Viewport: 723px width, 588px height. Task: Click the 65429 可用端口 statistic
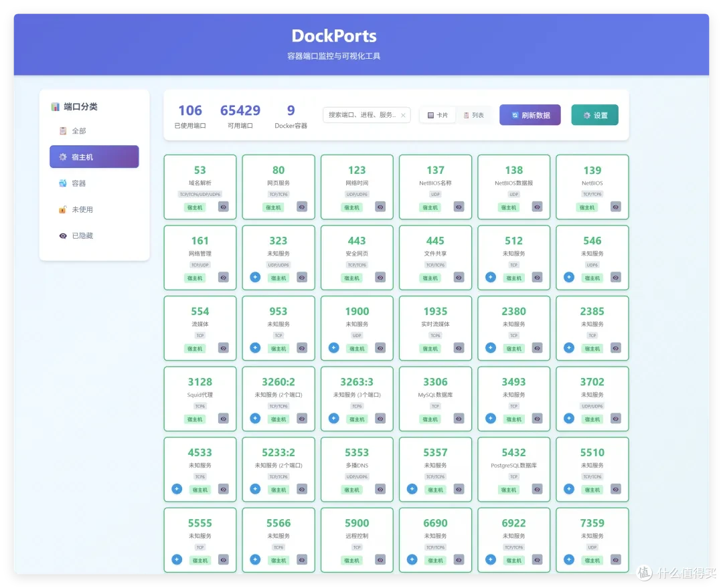point(240,116)
